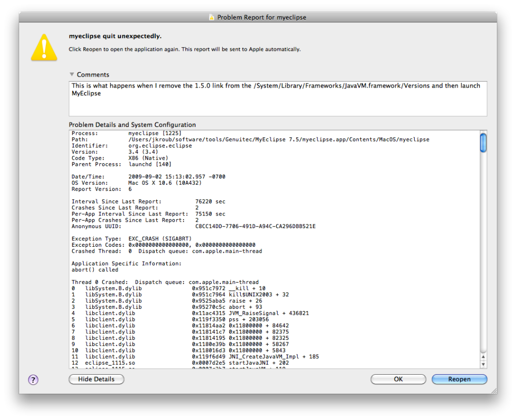Click the 'Process: myeclipse [1225]' line
Viewport: 516px width, 420px height.
(126, 133)
